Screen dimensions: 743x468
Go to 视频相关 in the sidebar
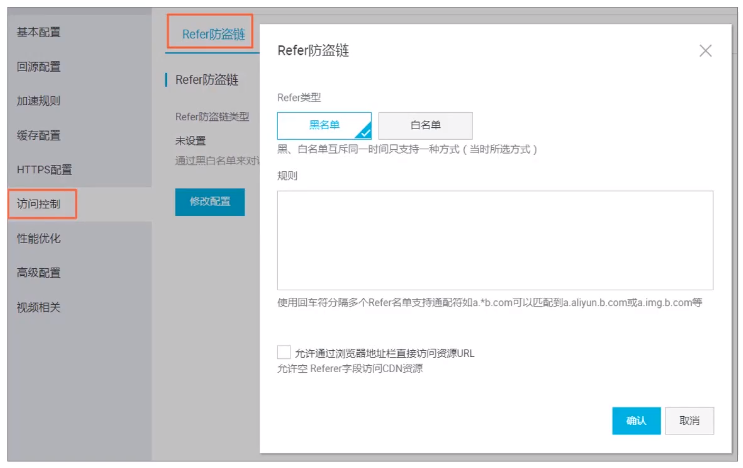coord(39,307)
